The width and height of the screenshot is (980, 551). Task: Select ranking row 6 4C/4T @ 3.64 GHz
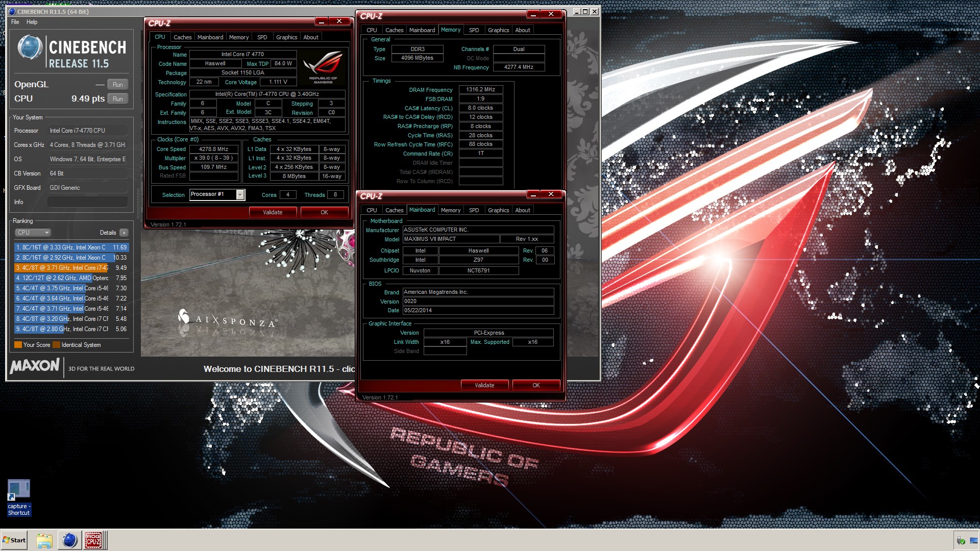[71, 298]
